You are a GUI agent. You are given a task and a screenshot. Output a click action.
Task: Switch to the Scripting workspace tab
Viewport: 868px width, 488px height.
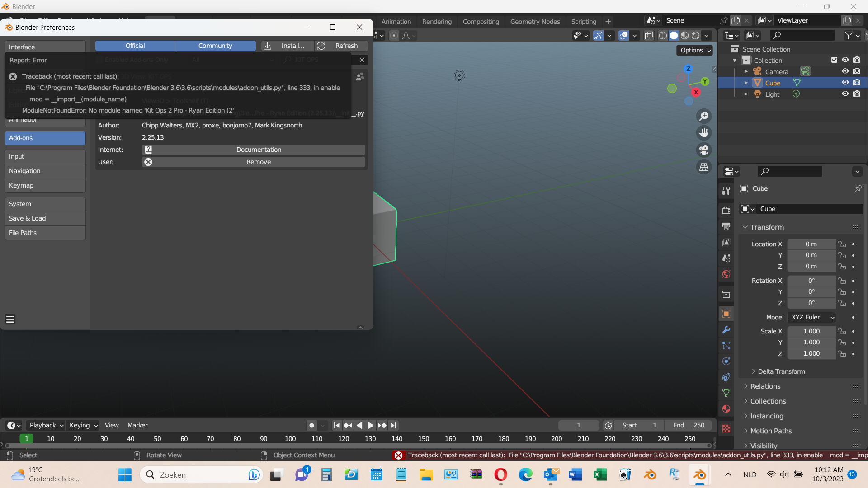pyautogui.click(x=584, y=21)
